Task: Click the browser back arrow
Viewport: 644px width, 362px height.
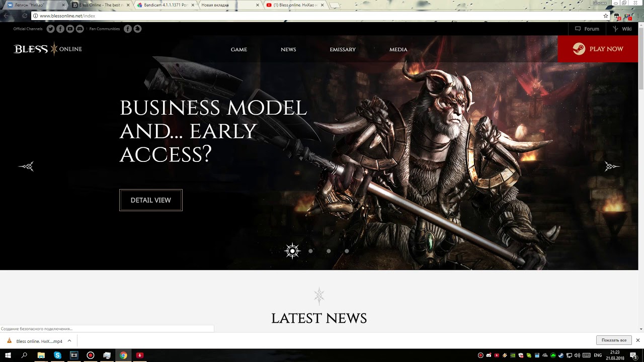Action: 6,16
